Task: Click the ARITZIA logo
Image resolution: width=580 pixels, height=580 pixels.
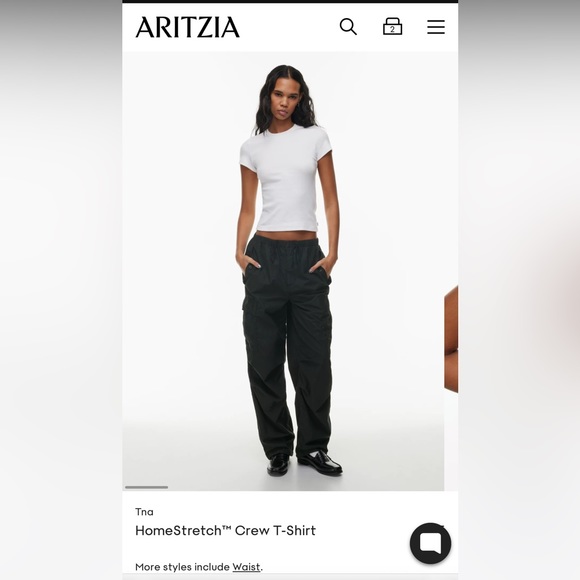Action: (x=188, y=27)
